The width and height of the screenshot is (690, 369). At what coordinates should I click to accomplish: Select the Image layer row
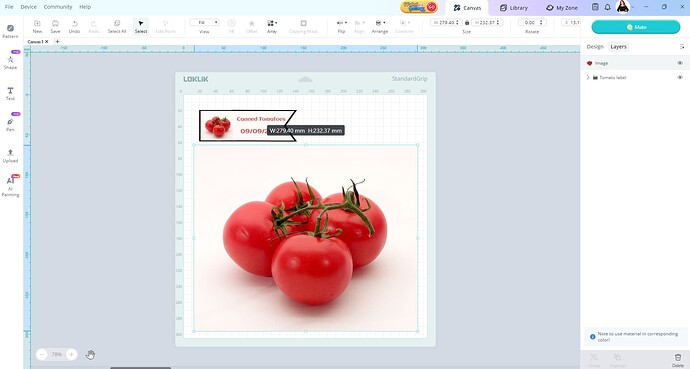(635, 63)
